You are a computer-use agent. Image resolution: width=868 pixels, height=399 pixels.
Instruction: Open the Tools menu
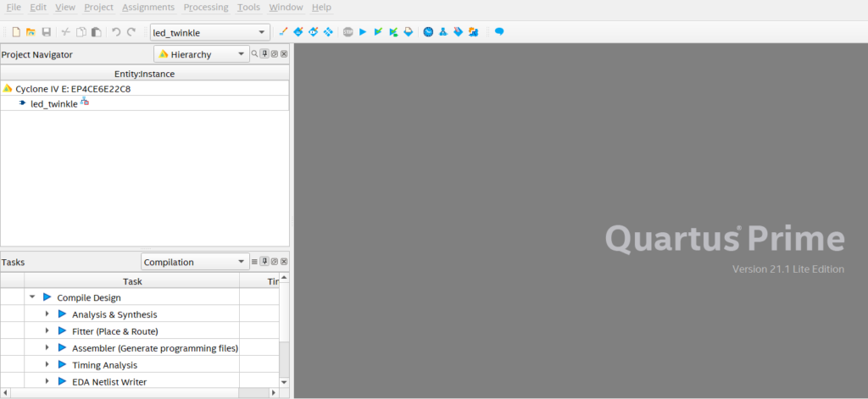coord(248,7)
